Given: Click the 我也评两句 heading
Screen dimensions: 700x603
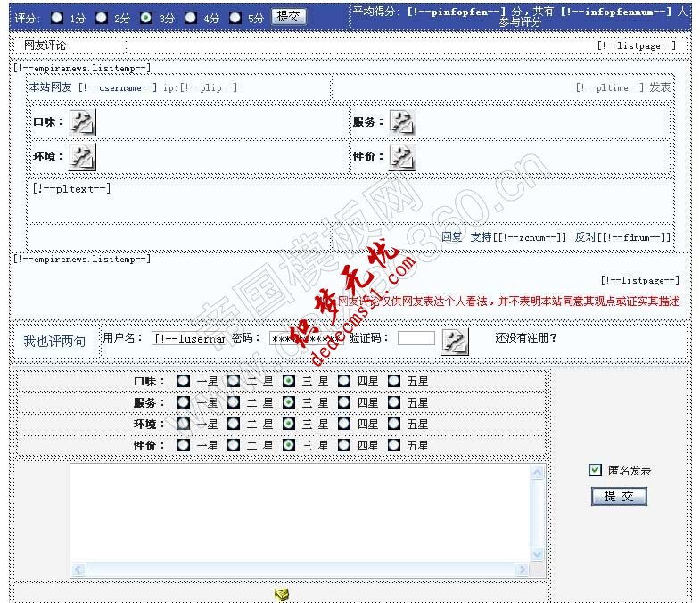Looking at the screenshot, I should click(55, 342).
